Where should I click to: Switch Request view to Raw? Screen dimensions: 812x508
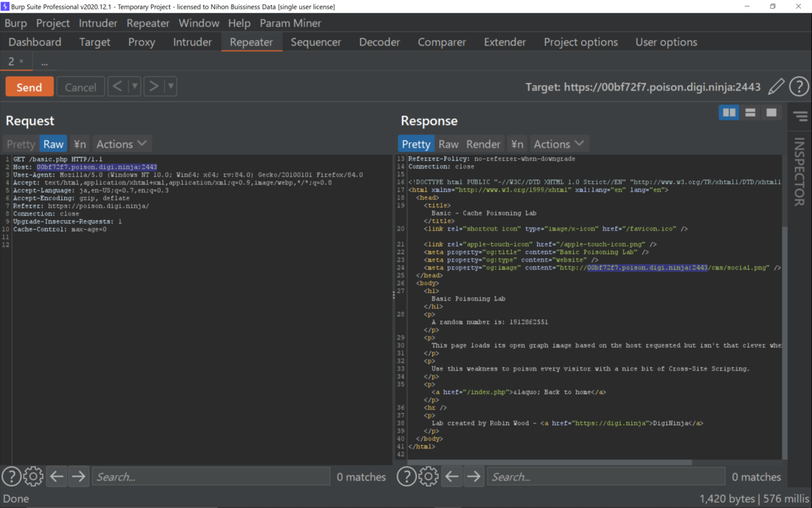click(x=53, y=144)
